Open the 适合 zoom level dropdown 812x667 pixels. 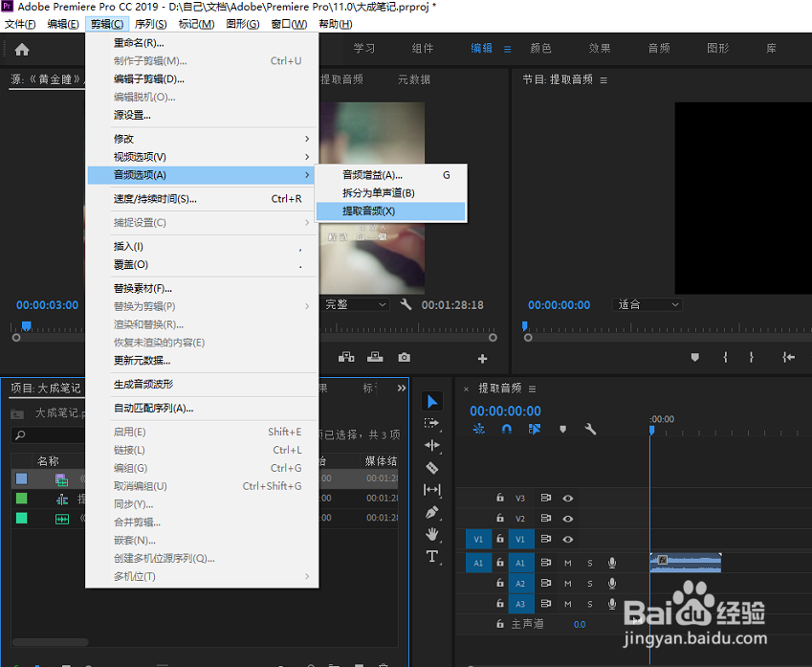(647, 304)
